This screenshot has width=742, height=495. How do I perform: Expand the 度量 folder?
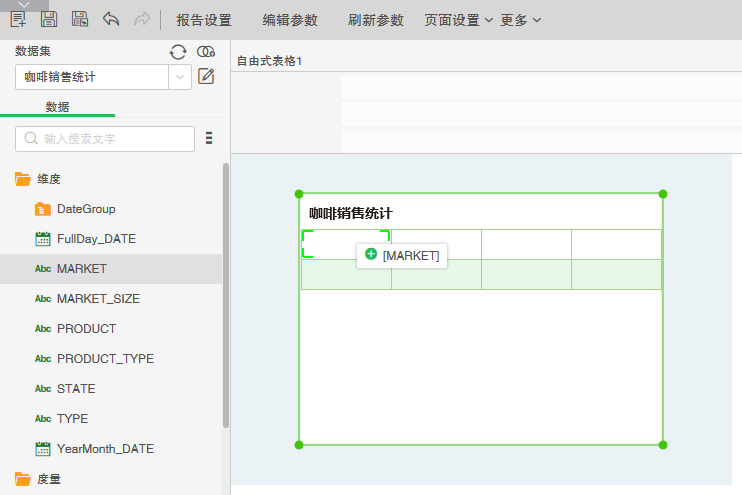(x=23, y=479)
